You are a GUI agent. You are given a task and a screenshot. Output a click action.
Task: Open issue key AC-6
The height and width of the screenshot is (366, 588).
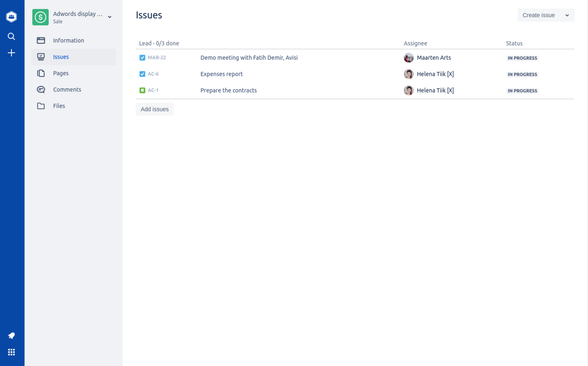point(153,74)
